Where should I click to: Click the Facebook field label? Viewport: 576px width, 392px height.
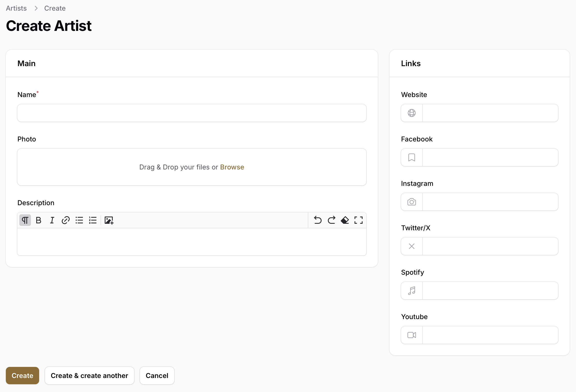pyautogui.click(x=417, y=139)
